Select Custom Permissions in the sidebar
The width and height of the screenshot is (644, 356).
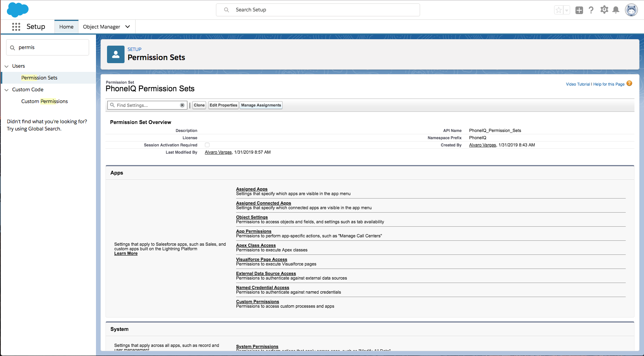click(x=45, y=102)
